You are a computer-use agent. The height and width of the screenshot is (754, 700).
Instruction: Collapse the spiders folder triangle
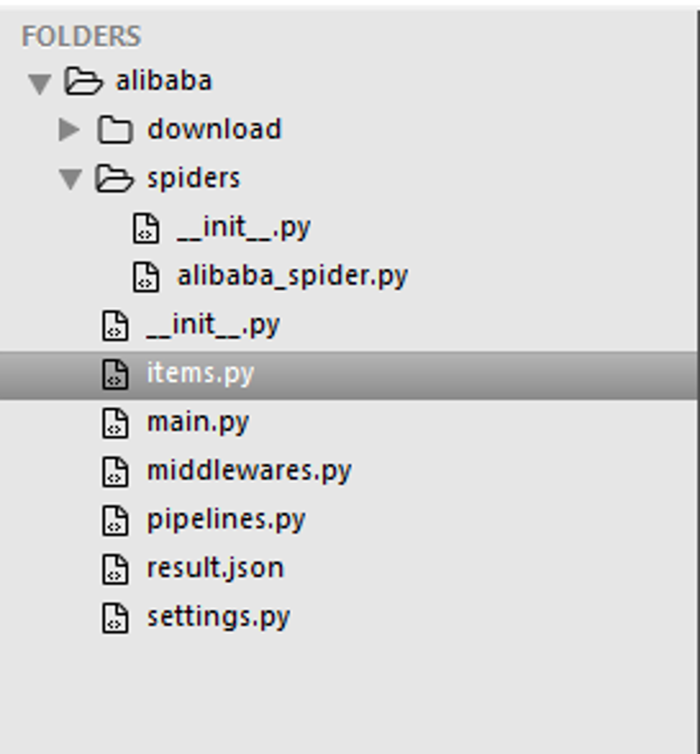[x=71, y=179]
